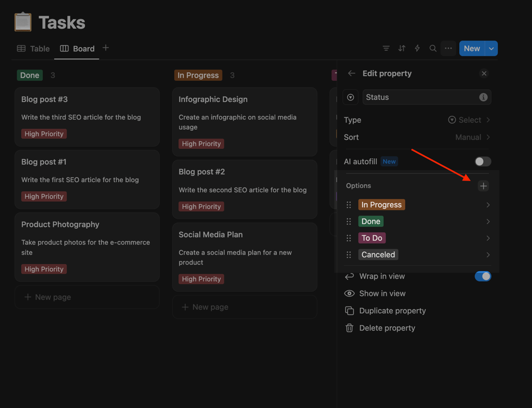The width and height of the screenshot is (532, 408).
Task: Open the search magnifier icon
Action: (x=433, y=48)
